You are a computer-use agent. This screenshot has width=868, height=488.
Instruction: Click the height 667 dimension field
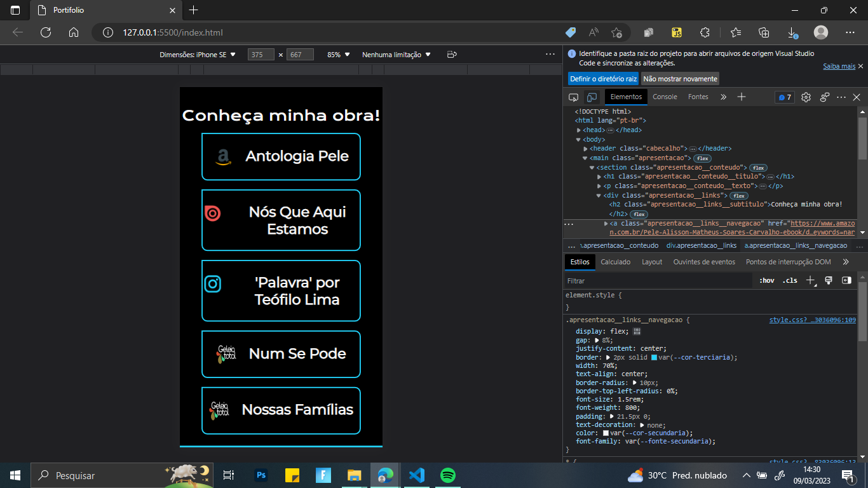300,55
